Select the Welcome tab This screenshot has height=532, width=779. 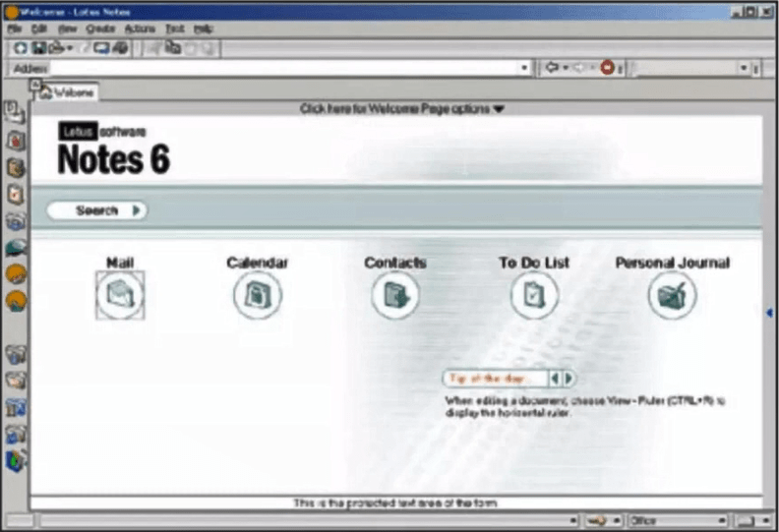coord(67,92)
